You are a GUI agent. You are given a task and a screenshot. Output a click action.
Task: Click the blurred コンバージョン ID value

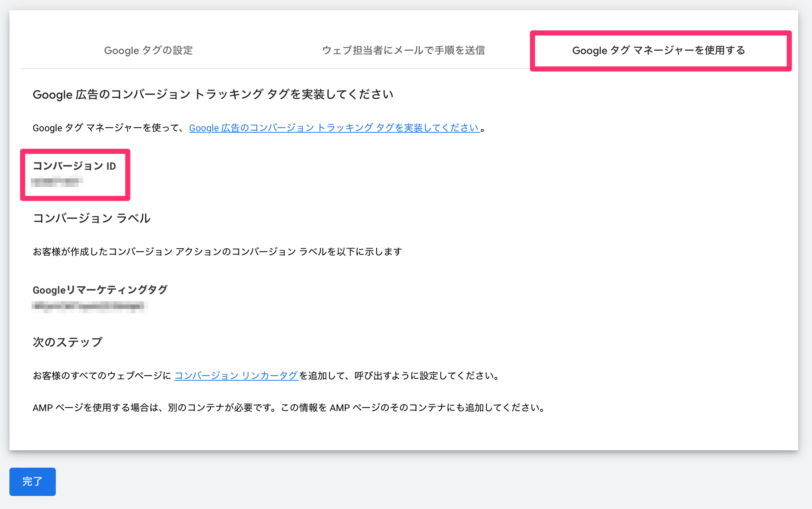coord(57,181)
